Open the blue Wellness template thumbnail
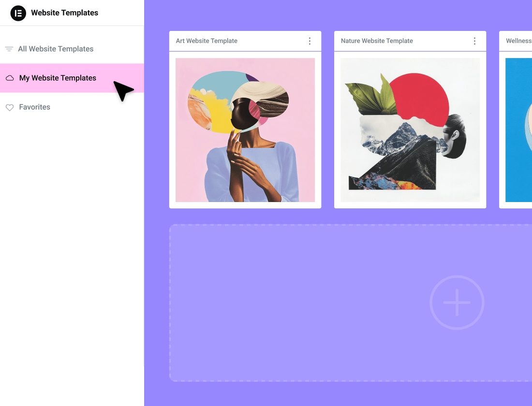532x406 pixels. (518, 130)
